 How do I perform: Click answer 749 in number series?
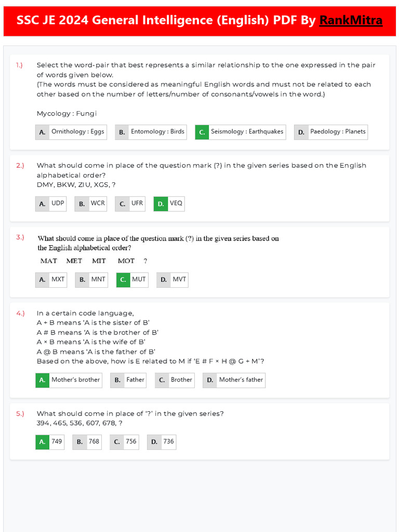50,442
